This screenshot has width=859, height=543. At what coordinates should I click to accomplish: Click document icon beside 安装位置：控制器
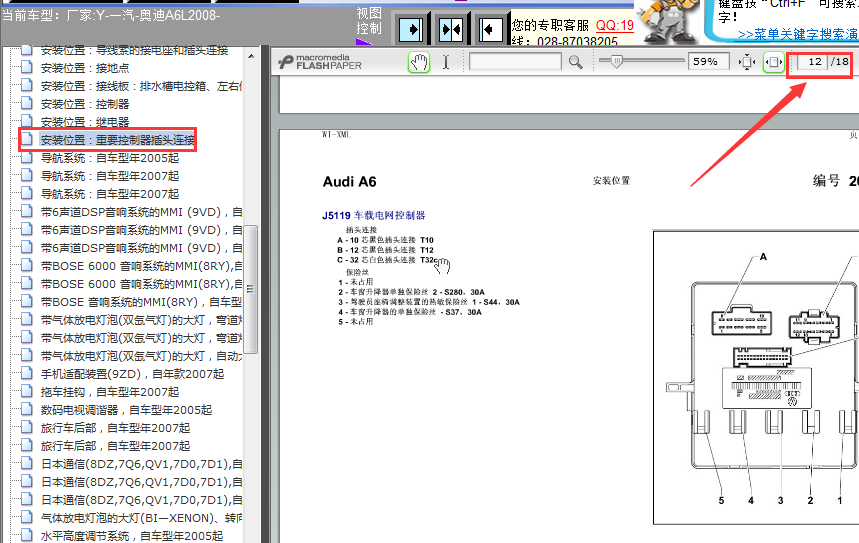point(26,104)
